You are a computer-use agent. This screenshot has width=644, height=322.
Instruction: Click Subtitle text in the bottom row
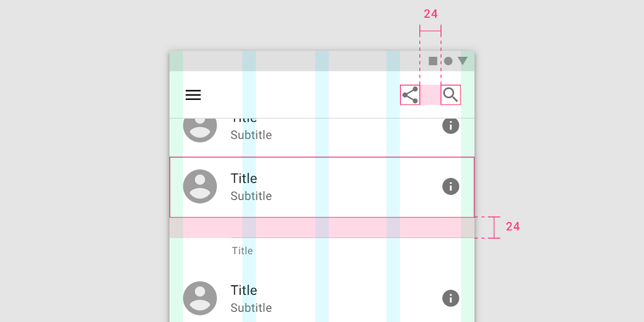(251, 307)
